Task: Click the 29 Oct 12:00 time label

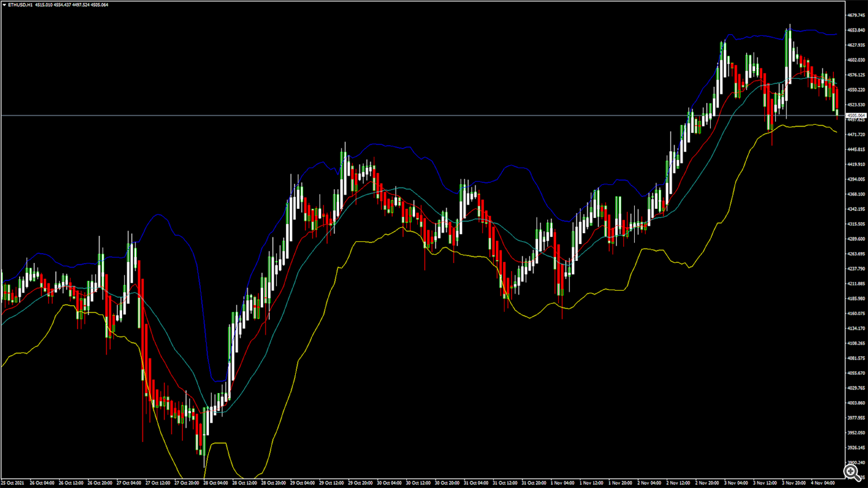Action: [x=331, y=483]
